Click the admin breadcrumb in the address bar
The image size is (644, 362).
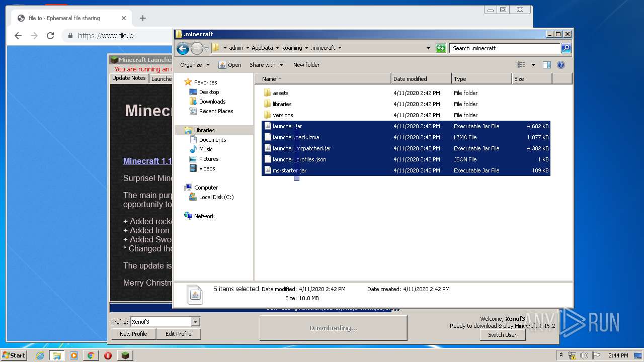236,48
